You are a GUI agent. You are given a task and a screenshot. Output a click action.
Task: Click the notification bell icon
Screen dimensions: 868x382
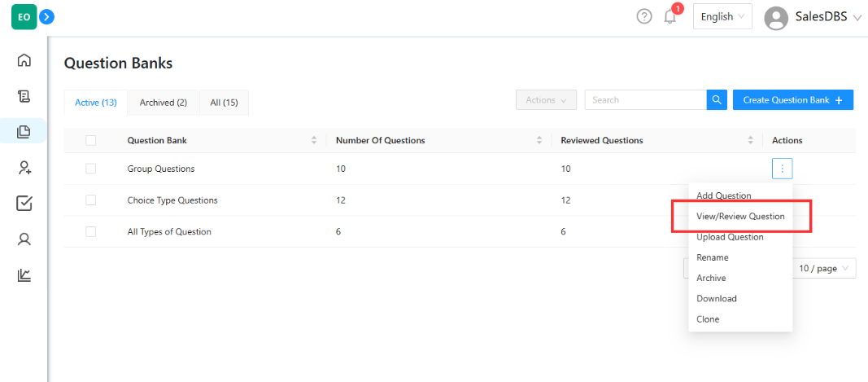(x=670, y=16)
